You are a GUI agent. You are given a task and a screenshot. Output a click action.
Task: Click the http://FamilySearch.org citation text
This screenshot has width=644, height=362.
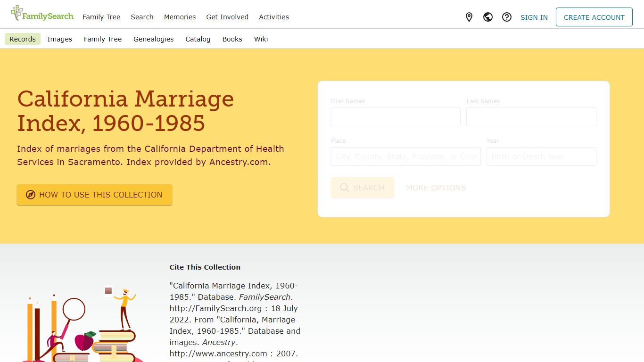(215, 308)
